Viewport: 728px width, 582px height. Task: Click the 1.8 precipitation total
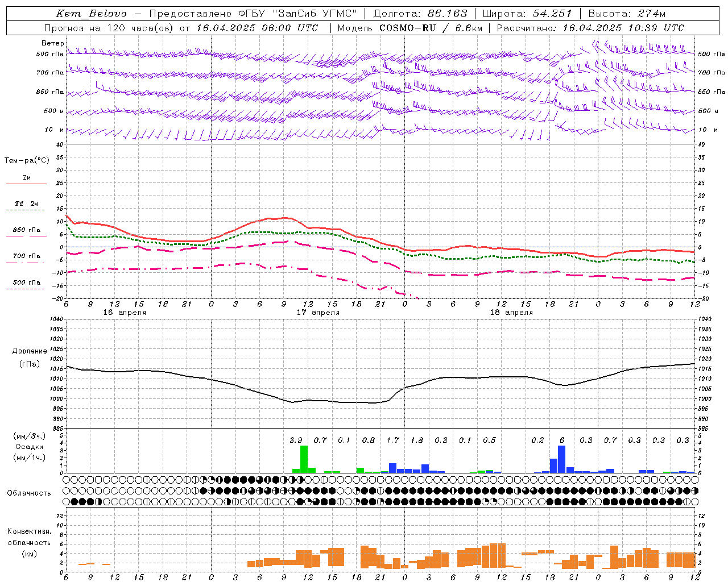(x=417, y=440)
